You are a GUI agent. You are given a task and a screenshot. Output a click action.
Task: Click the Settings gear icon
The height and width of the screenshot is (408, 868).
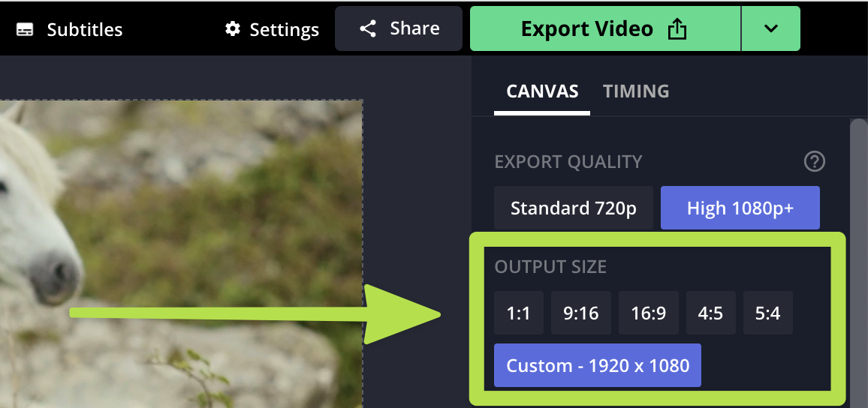pos(233,29)
